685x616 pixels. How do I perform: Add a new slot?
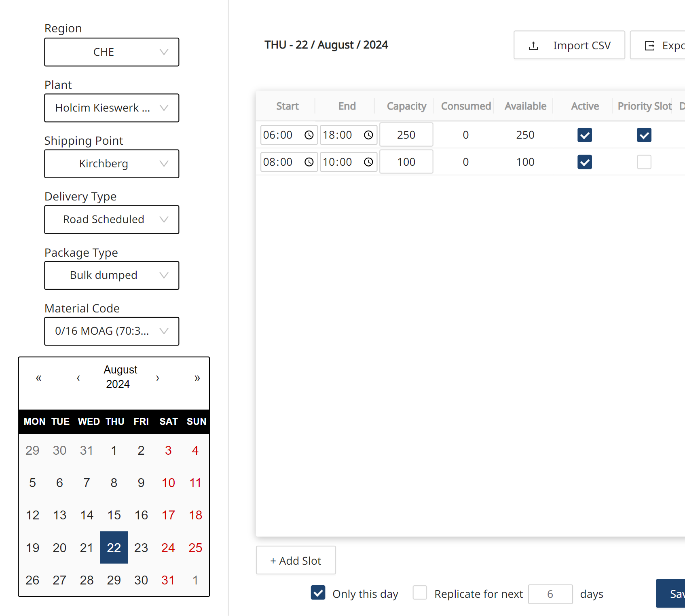tap(296, 561)
